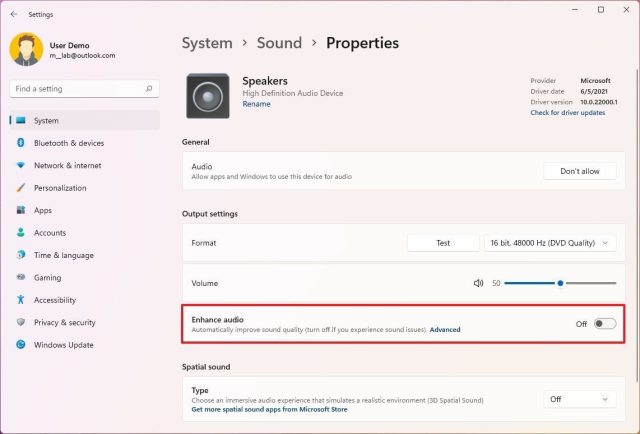The height and width of the screenshot is (434, 640).
Task: Go to Sound in breadcrumb
Action: [279, 43]
